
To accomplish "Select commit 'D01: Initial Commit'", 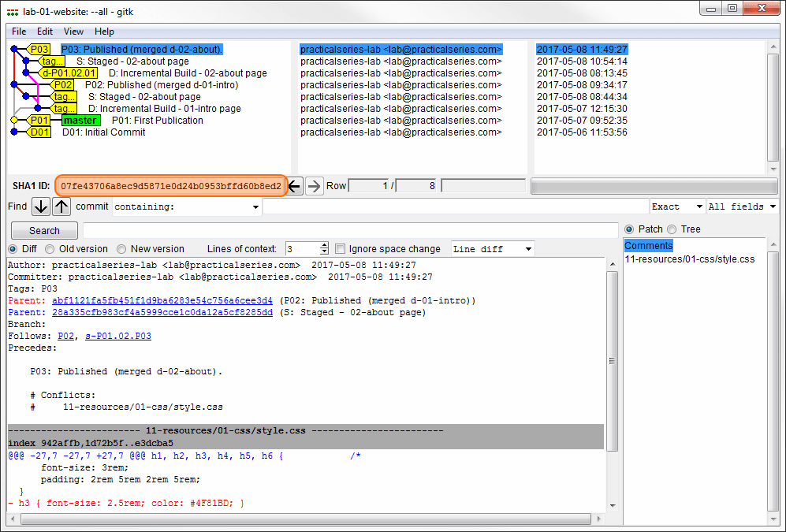I will 104,132.
